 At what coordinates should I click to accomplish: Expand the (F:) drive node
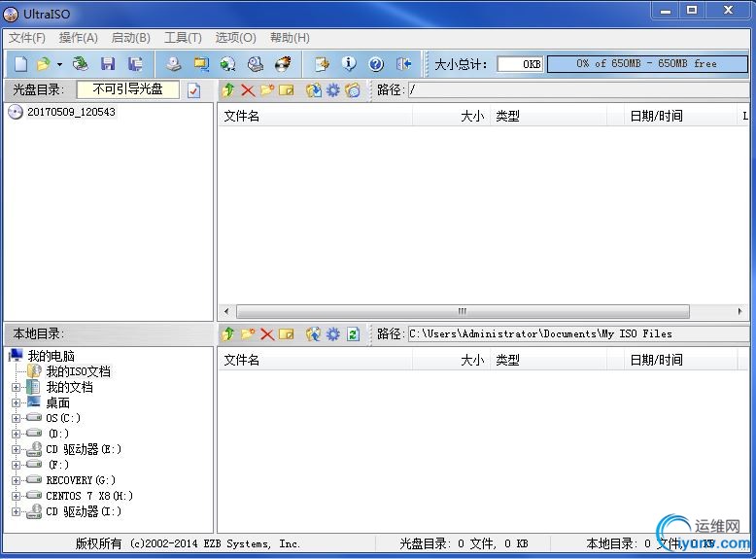pyautogui.click(x=16, y=465)
